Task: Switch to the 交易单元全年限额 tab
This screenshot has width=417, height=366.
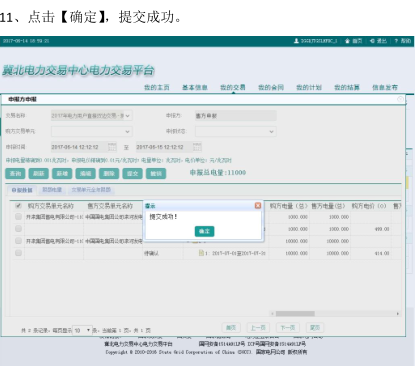Action: click(91, 190)
